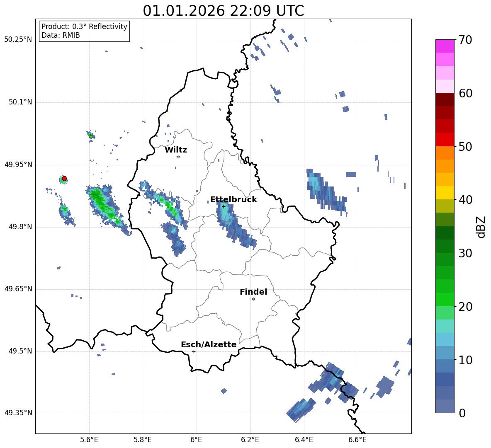Click the 5.6°E longitude label
The width and height of the screenshot is (491, 448).
click(x=89, y=440)
